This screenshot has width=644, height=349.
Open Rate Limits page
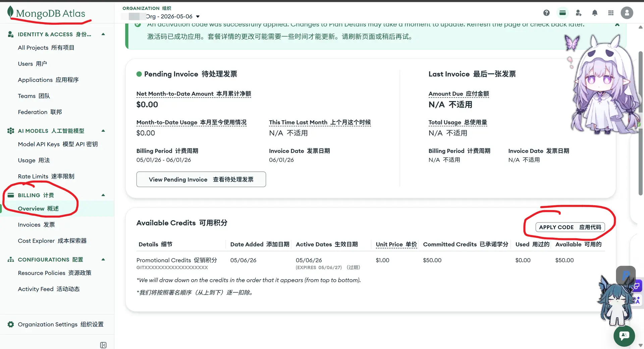46,176
